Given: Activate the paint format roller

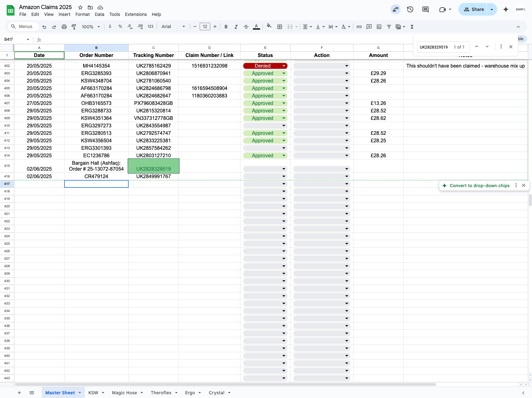Looking at the screenshot, I should coord(74,27).
